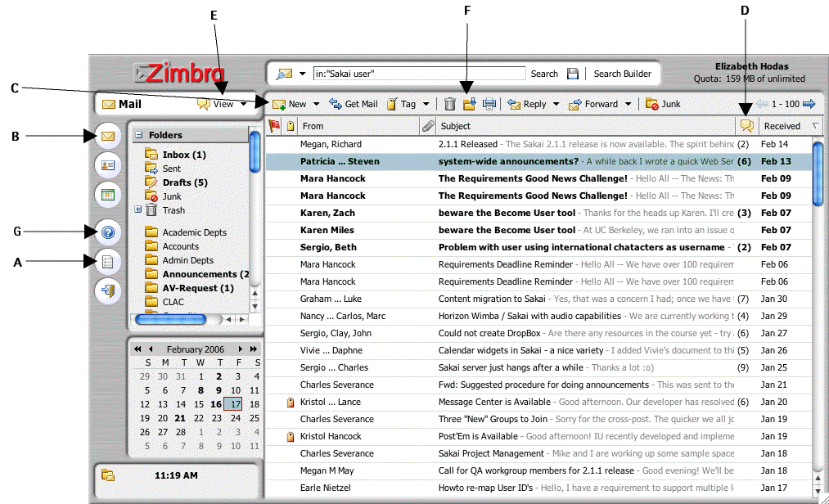The image size is (829, 504).
Task: Open the Contacts address book sidebar icon
Action: tap(108, 165)
